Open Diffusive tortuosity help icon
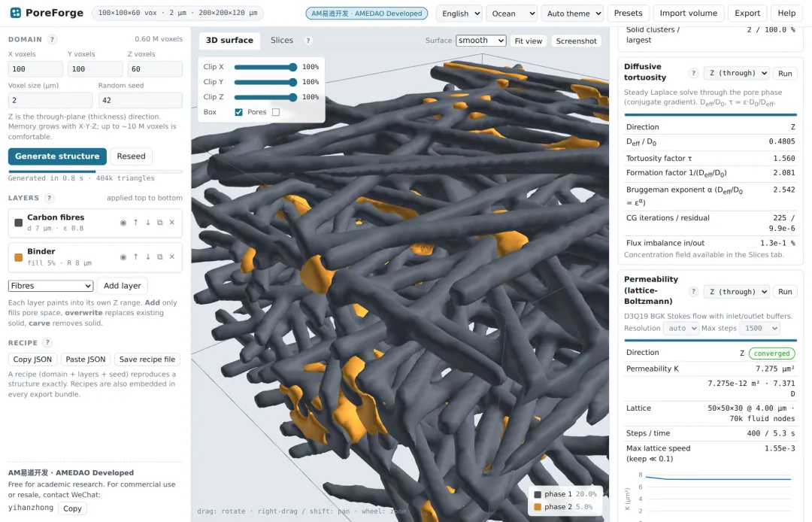Image resolution: width=812 pixels, height=522 pixels. pos(694,73)
